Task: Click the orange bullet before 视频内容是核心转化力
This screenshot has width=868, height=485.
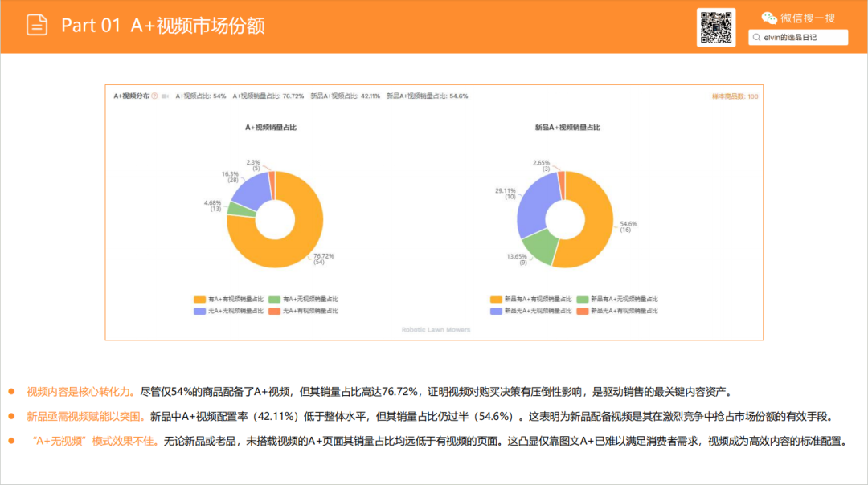Action: (11, 393)
